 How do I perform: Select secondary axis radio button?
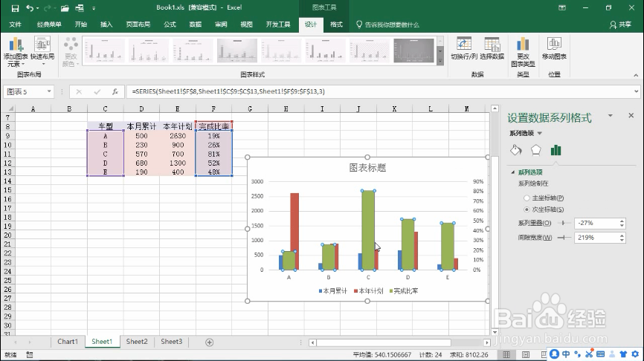point(527,209)
